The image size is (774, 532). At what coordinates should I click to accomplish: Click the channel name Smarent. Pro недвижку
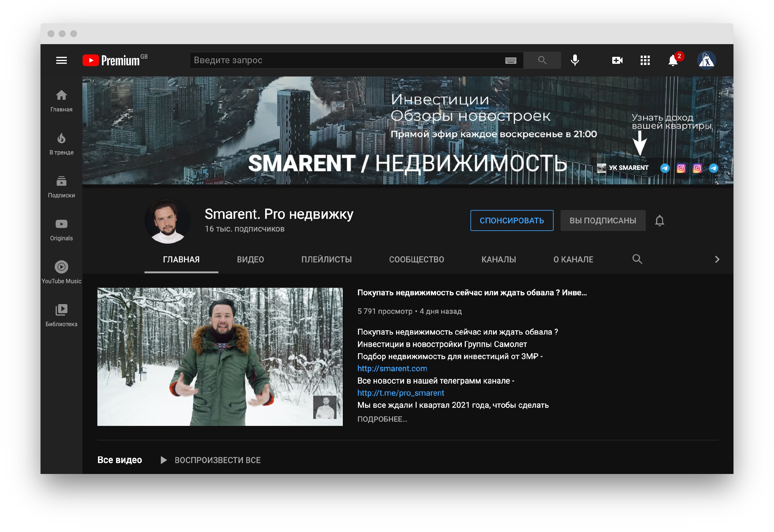[279, 214]
